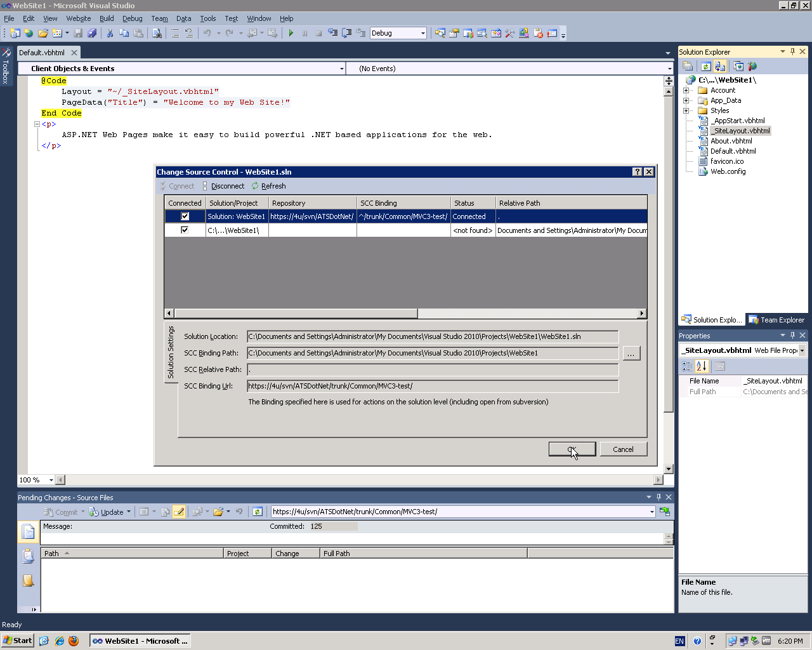
Task: Select Web.config in Solution Explorer
Action: (x=728, y=171)
